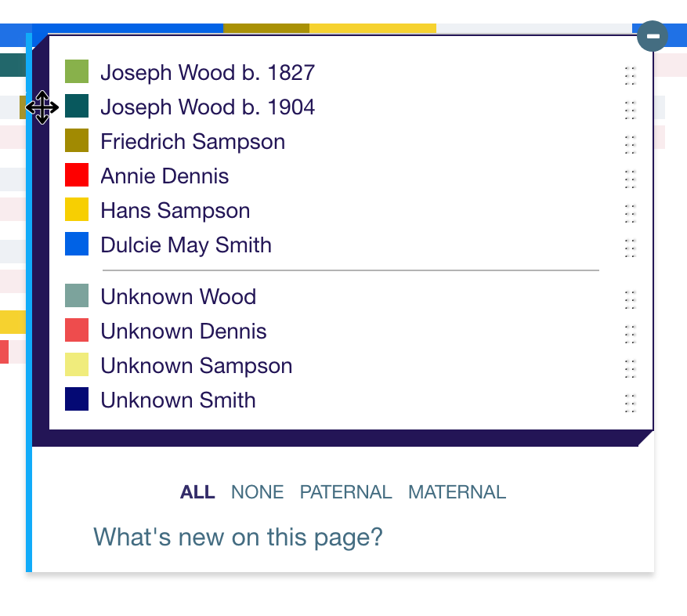Image resolution: width=687 pixels, height=616 pixels.
Task: Toggle the yellow Hans Sampson swatch
Action: [x=77, y=210]
